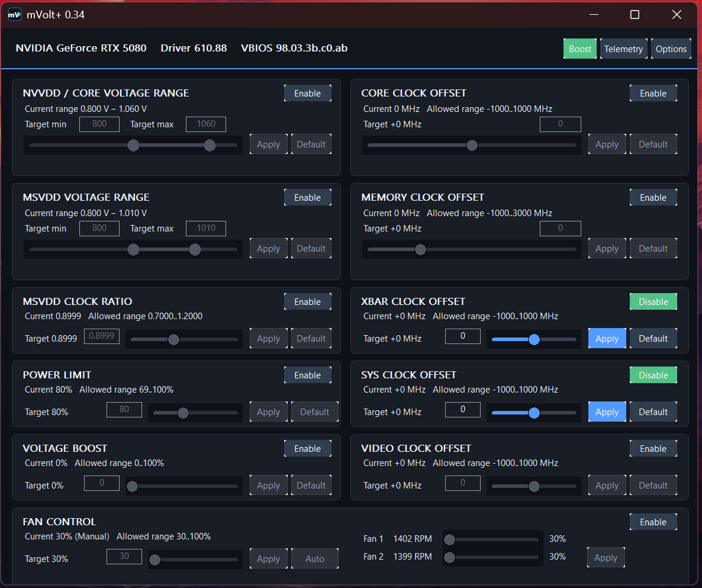Reset XBAR clock offset to Default
Image resolution: width=702 pixels, height=588 pixels.
tap(653, 339)
